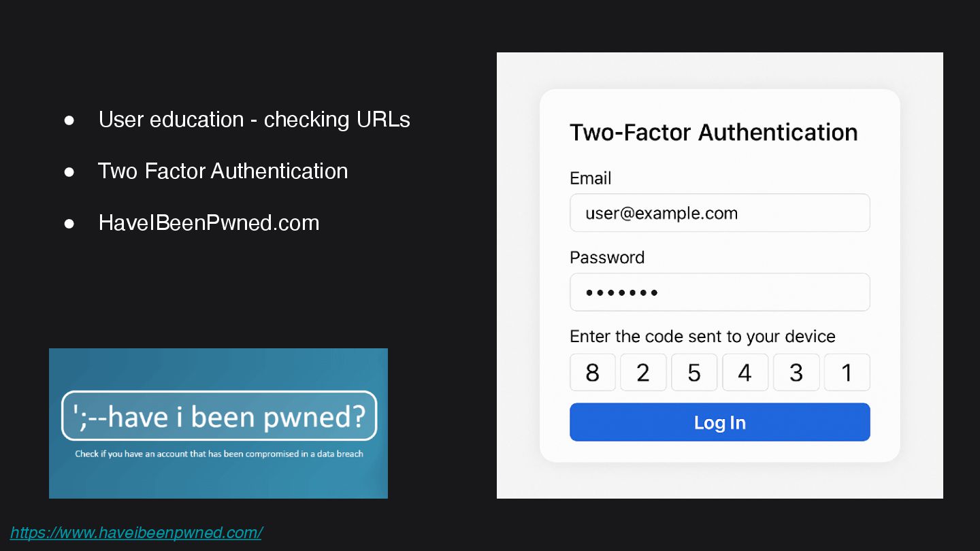Select the code box containing 1

[x=847, y=373]
